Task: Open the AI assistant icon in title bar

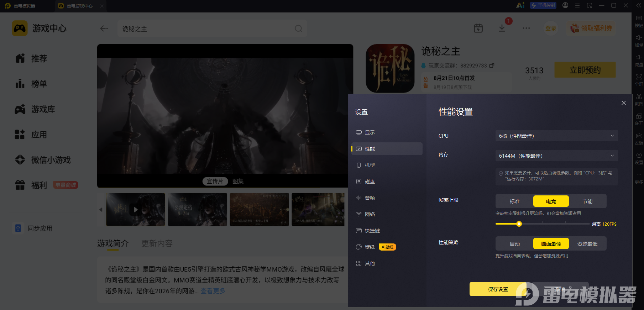Action: [520, 5]
